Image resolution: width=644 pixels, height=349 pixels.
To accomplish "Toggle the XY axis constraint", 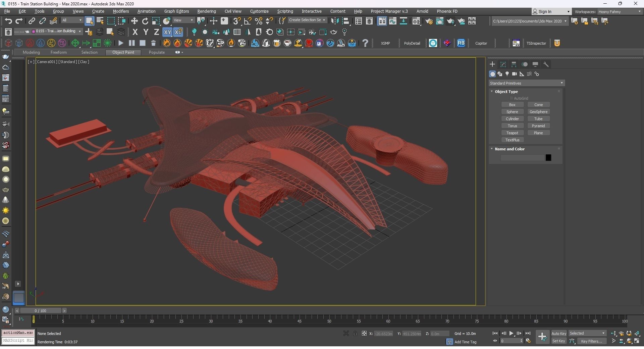I will click(x=167, y=32).
